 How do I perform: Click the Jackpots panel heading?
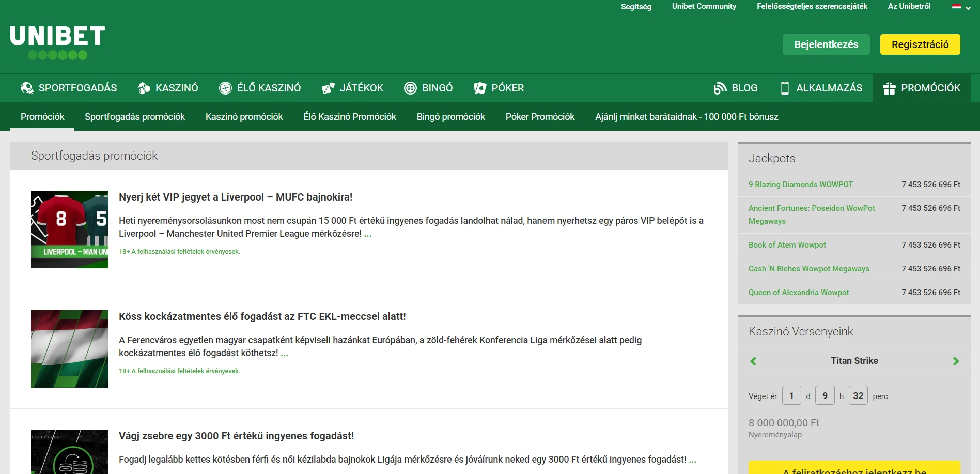pyautogui.click(x=772, y=158)
